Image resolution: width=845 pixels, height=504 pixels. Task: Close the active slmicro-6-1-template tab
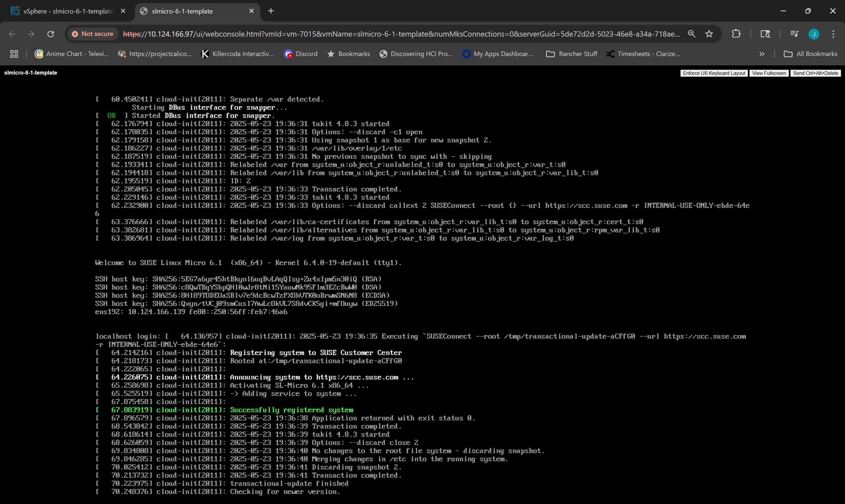pyautogui.click(x=252, y=11)
